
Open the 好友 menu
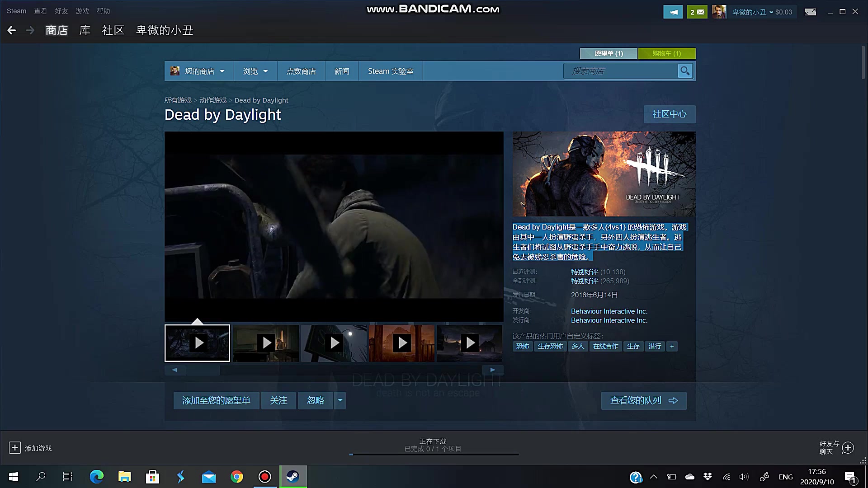tap(61, 11)
